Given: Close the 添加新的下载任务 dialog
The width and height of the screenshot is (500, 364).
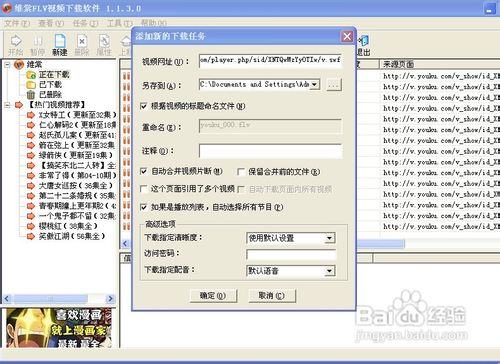Looking at the screenshot, I should [x=347, y=36].
